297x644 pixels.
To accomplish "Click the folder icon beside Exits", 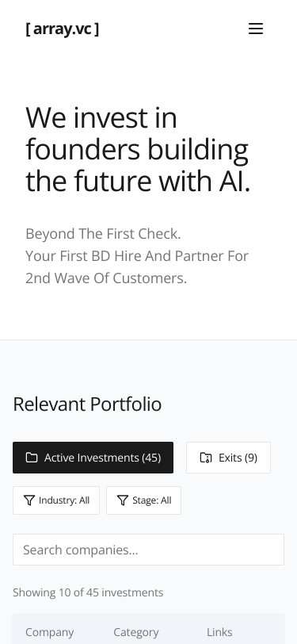I will [206, 458].
